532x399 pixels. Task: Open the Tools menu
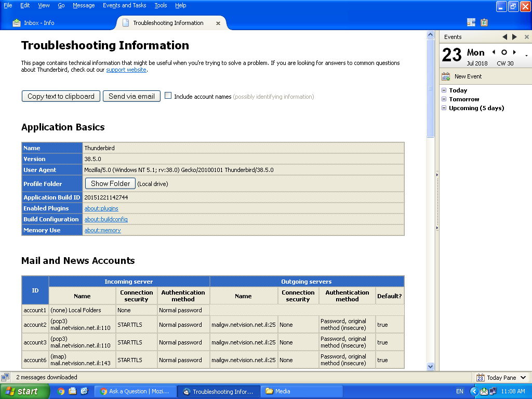161,5
